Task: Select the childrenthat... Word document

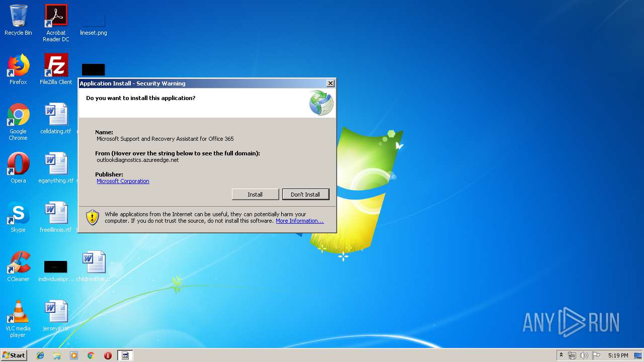Action: click(x=94, y=266)
